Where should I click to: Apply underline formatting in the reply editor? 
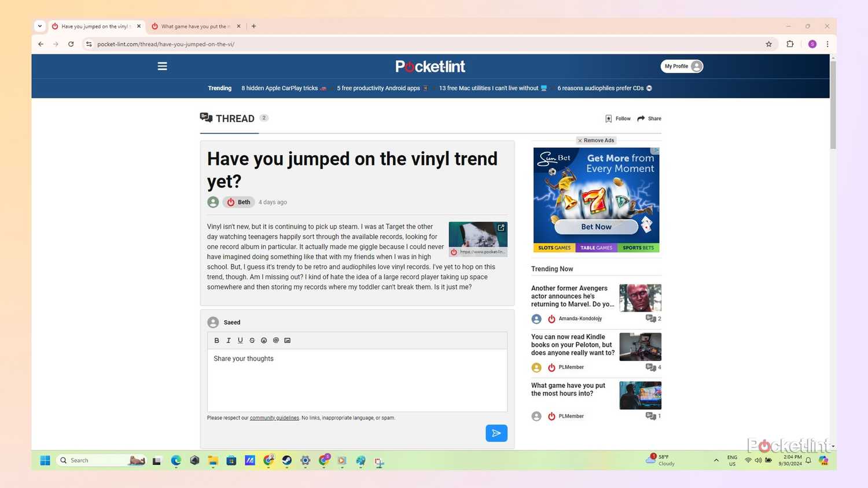pos(240,341)
